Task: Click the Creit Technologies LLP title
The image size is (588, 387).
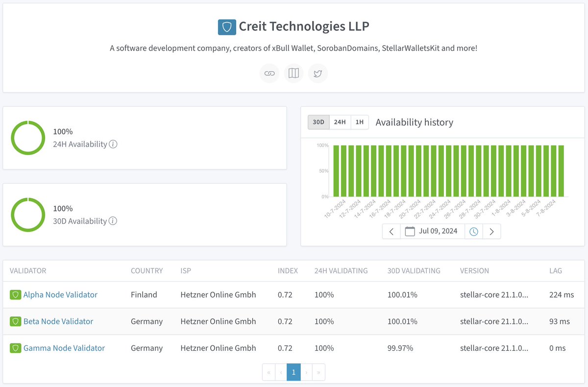Action: pyautogui.click(x=304, y=26)
